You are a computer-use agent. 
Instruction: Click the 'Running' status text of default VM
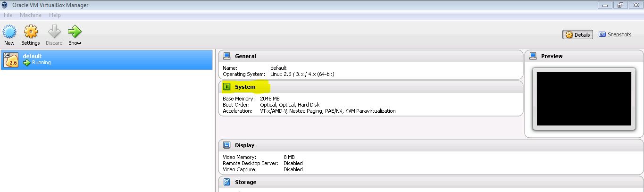pos(42,63)
